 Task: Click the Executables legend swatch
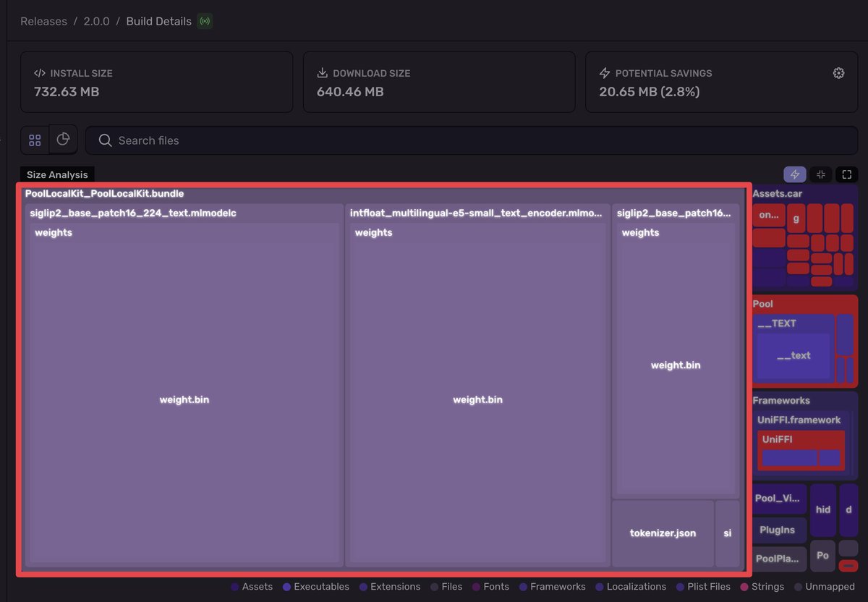tap(287, 587)
